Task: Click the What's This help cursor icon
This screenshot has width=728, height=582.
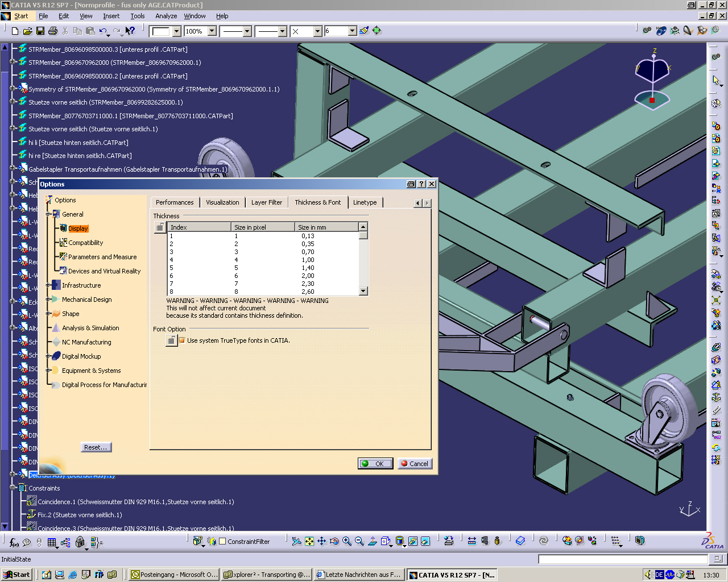Action: click(130, 31)
